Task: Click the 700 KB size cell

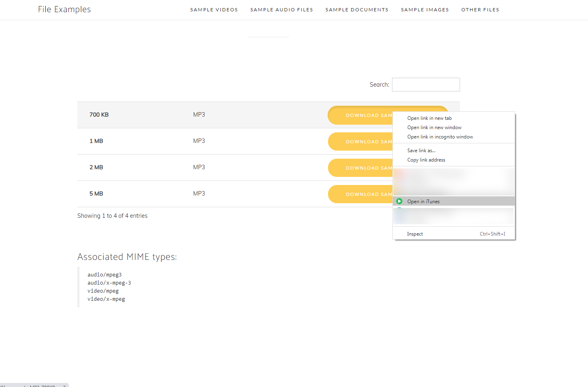Action: (99, 115)
